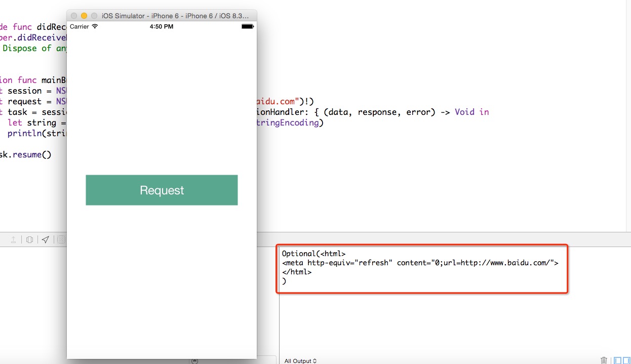Click the Debug View Hierarchy icon
631x364 pixels.
coord(29,239)
